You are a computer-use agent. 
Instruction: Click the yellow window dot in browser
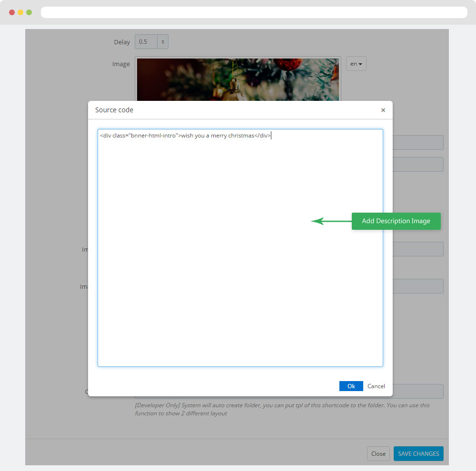pos(20,12)
